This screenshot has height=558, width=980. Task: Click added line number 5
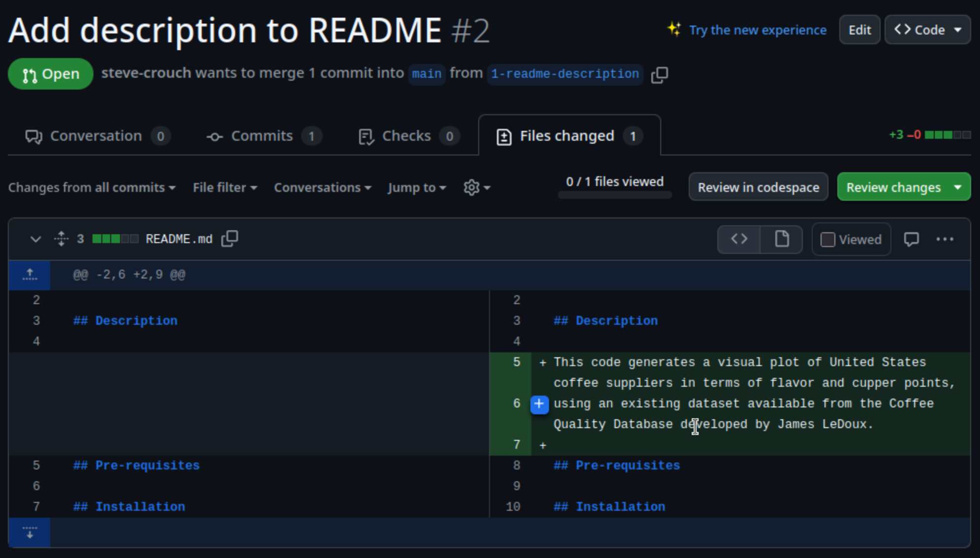[x=517, y=362]
